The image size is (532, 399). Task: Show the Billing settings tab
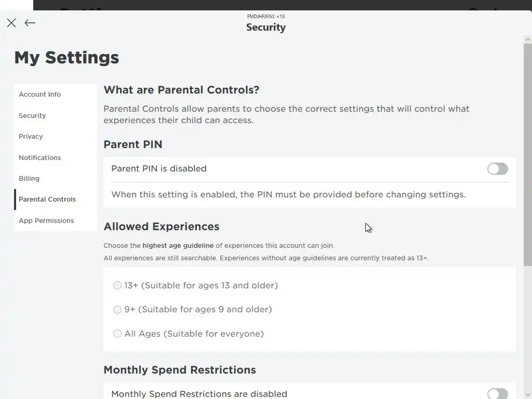coord(29,179)
